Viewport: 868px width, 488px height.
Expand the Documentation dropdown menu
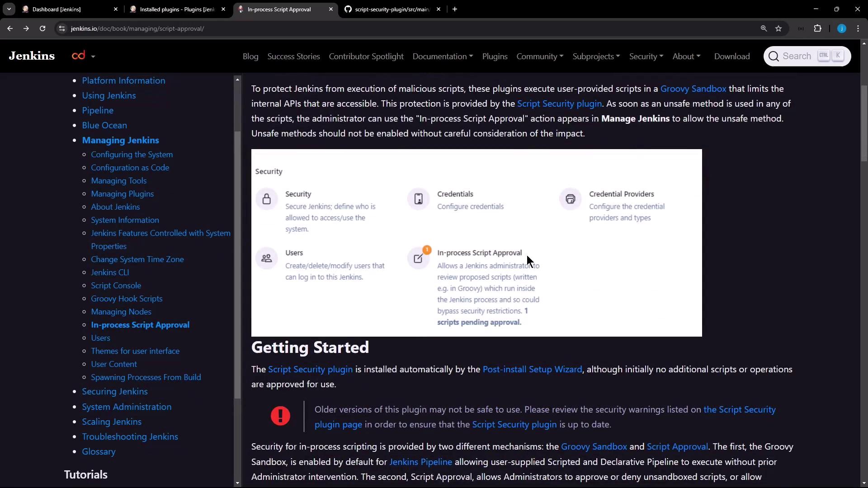[x=442, y=56]
